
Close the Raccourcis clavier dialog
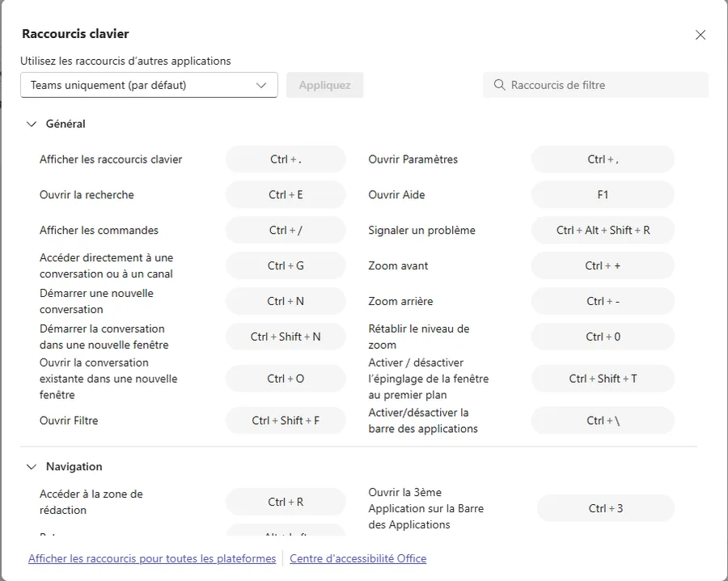tap(700, 35)
